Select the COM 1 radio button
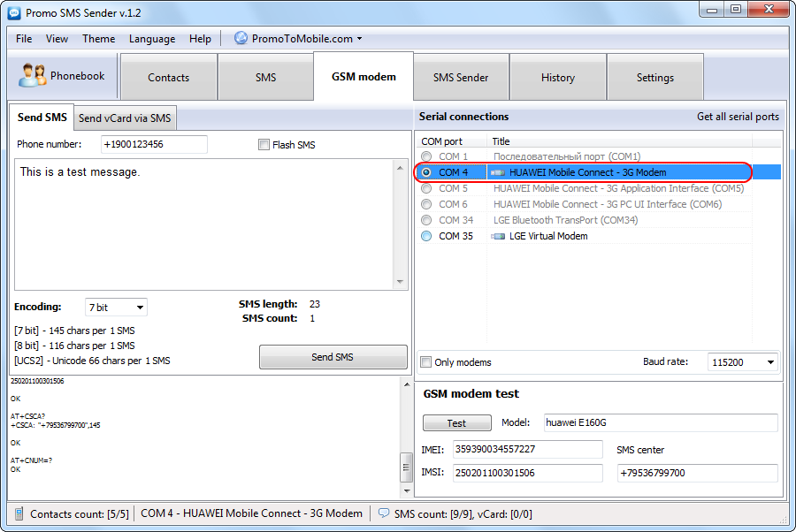This screenshot has height=532, width=796. pos(426,156)
